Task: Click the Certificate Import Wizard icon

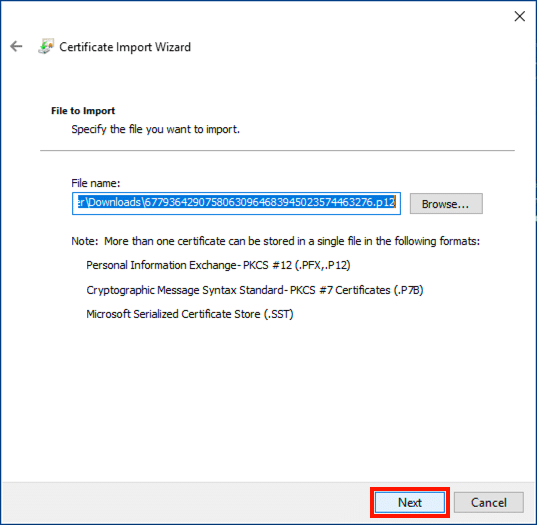Action: 46,46
